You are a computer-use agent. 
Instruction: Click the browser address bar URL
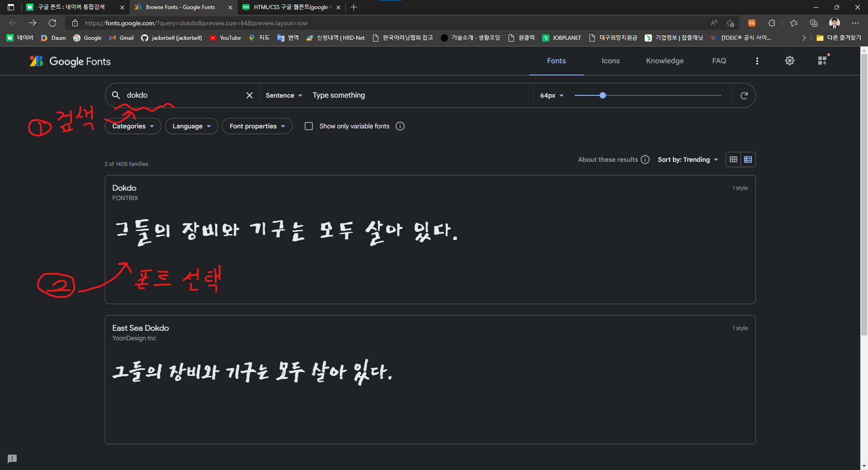[x=196, y=23]
